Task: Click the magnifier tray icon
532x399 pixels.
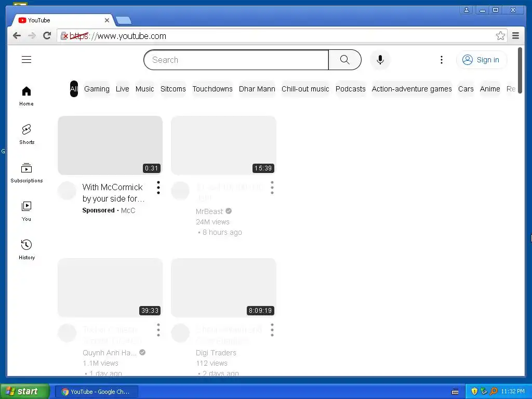Action: (x=494, y=391)
